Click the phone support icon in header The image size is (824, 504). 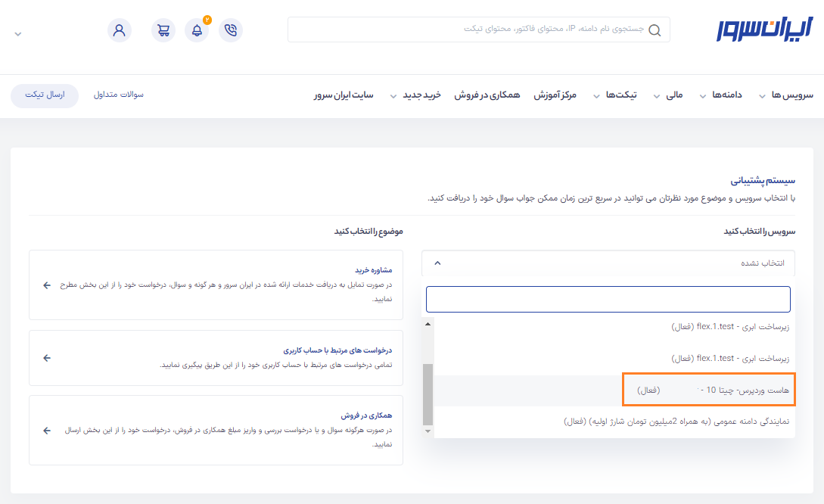click(x=231, y=30)
